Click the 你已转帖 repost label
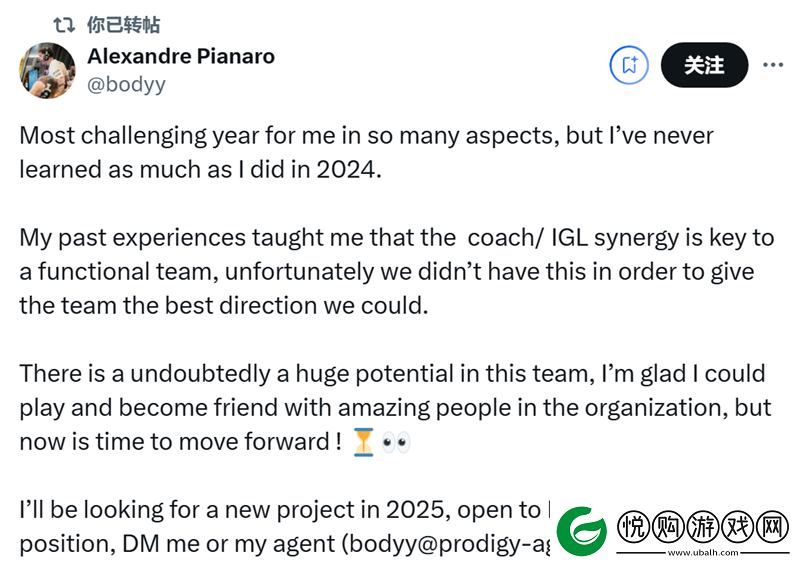This screenshot has height=564, width=800. pyautogui.click(x=123, y=24)
